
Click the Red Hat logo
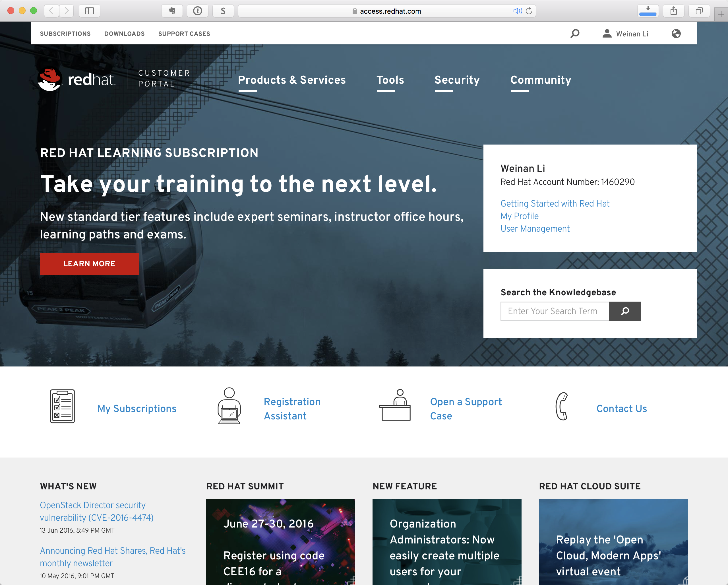tap(77, 79)
